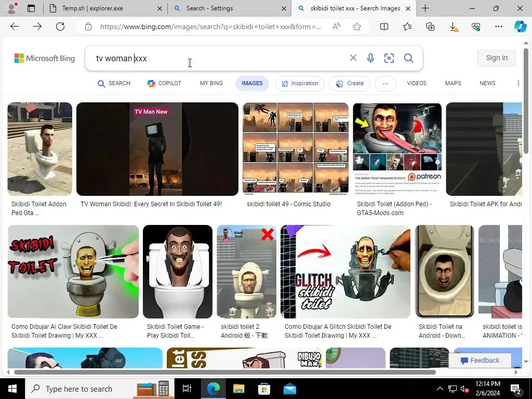Close the skibidi toilet xxx tab
Screen dimensions: 532x399
tap(408, 8)
